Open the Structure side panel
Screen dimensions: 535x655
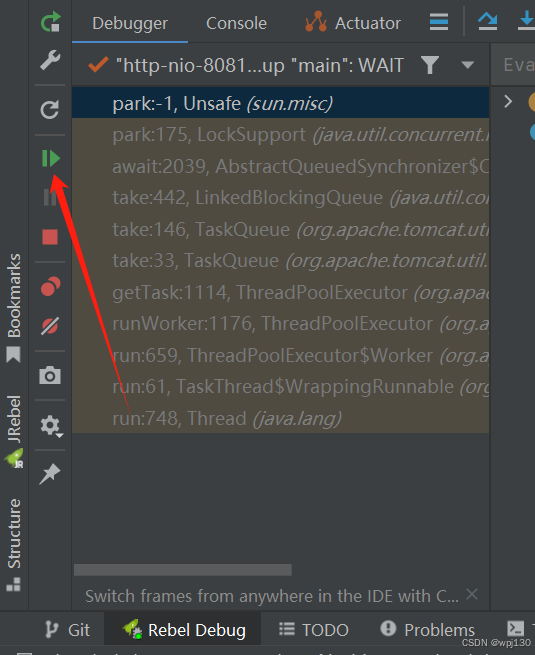(14, 545)
